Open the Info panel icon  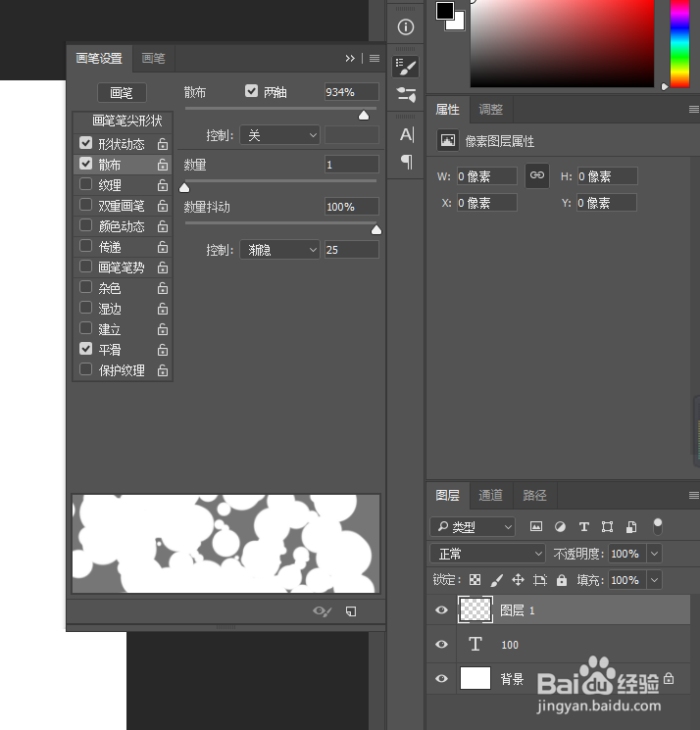tap(406, 27)
